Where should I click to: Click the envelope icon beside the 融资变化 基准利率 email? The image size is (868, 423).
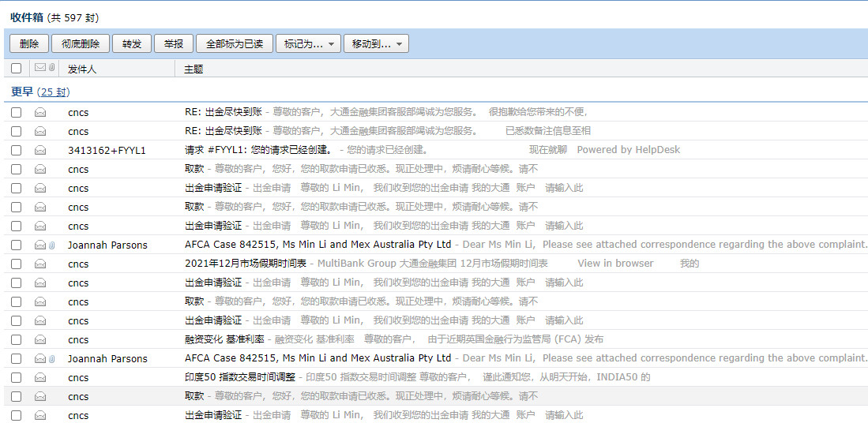39,339
